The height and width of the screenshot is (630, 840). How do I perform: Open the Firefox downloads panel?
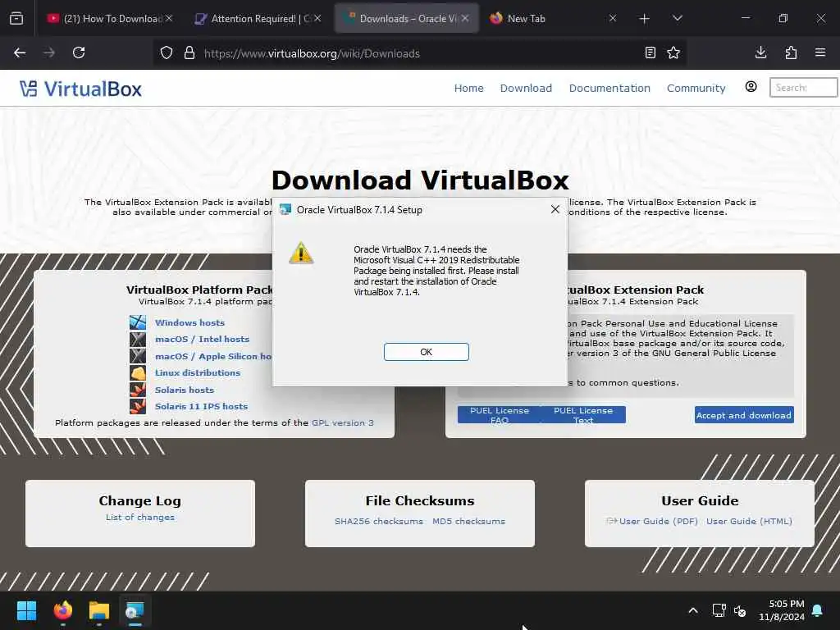(760, 52)
